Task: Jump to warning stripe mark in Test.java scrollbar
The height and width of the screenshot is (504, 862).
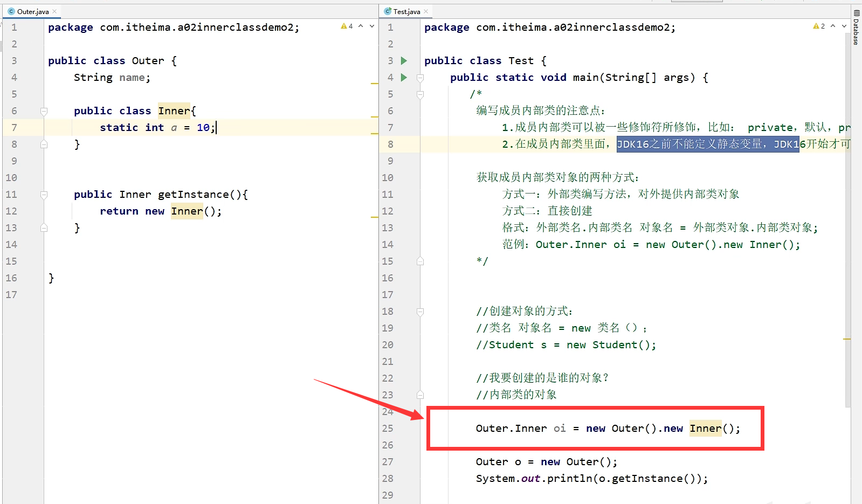Action: point(846,339)
